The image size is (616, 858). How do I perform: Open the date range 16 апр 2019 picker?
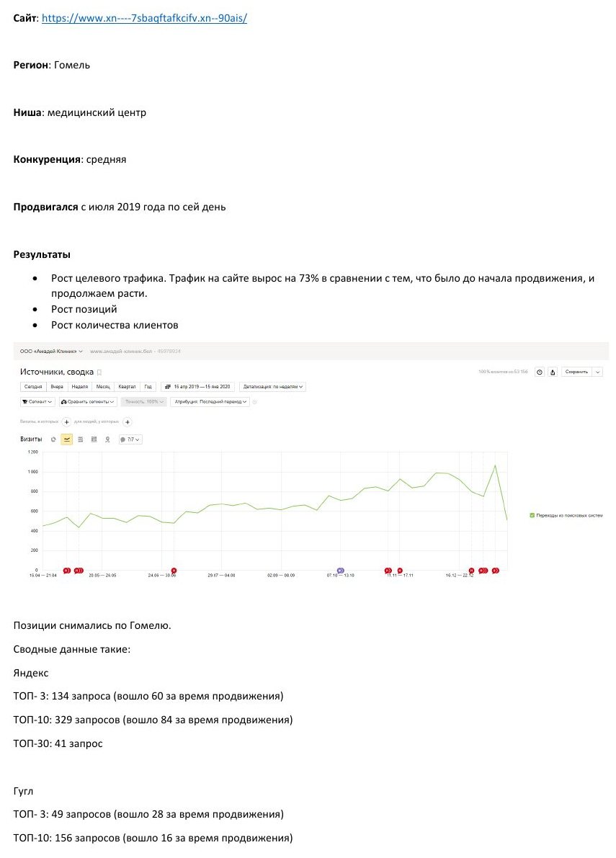(x=197, y=387)
